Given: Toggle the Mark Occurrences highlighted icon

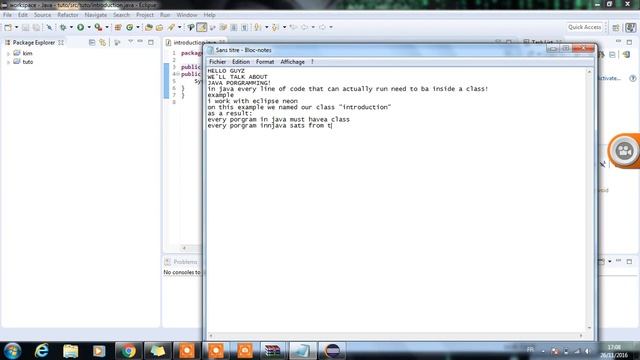Looking at the screenshot, I should [202, 27].
